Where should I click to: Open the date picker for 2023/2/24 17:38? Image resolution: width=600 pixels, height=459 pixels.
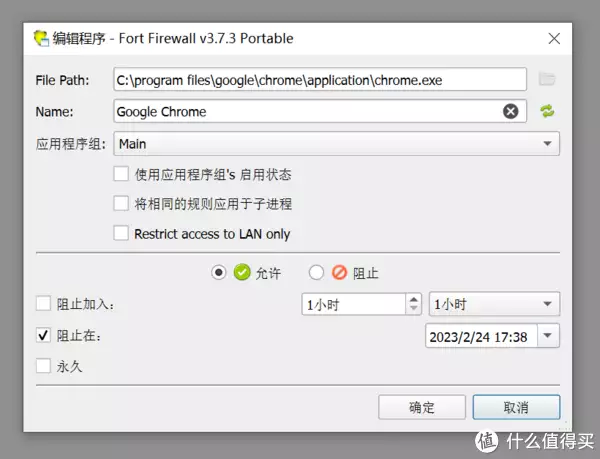pos(548,336)
